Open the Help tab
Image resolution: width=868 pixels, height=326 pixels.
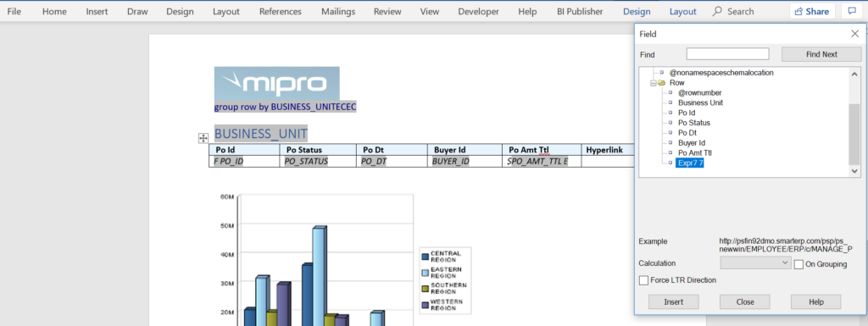pos(527,11)
